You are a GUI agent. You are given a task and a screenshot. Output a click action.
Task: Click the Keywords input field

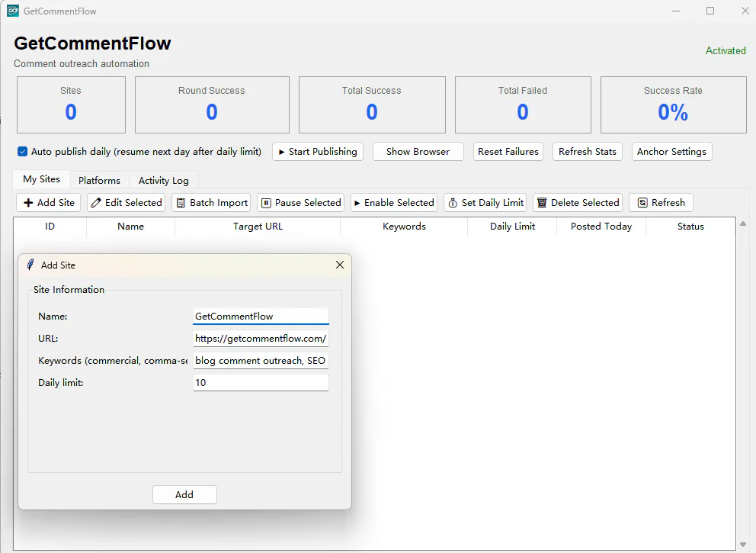click(261, 361)
